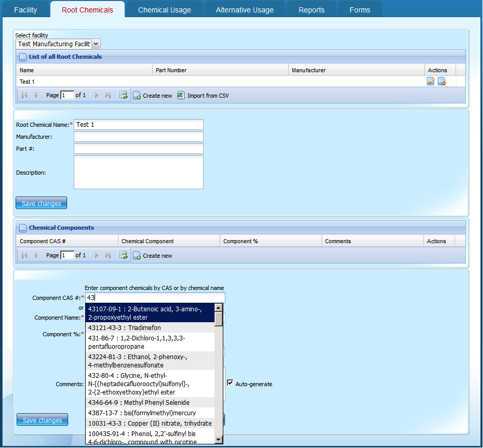Click the Component CAS # input field
This screenshot has width=483, height=448.
[155, 298]
